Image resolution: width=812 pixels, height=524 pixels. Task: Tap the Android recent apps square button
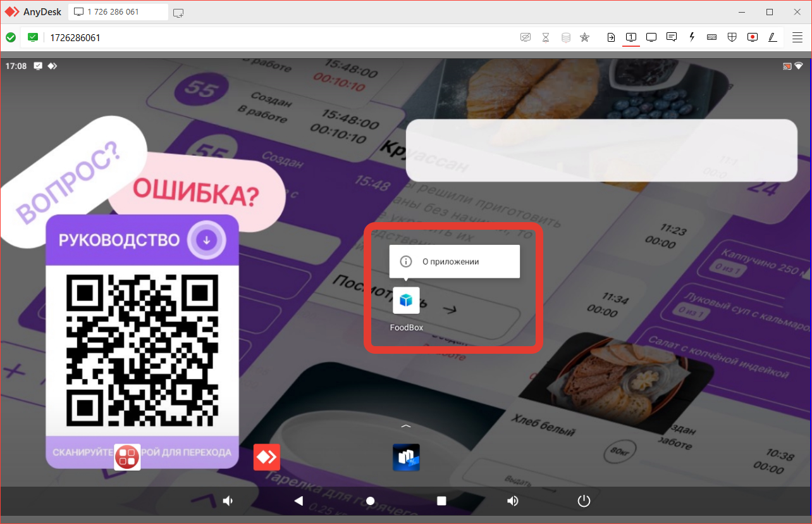click(441, 501)
